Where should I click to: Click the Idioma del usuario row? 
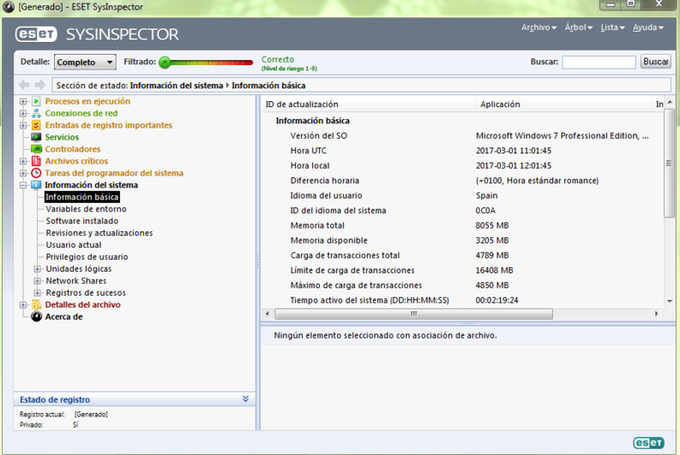(462, 196)
